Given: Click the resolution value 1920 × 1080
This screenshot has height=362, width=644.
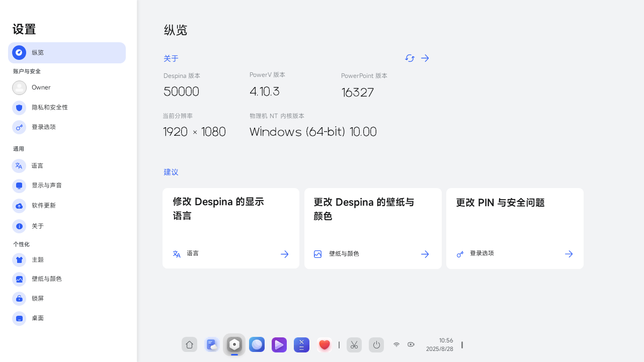Looking at the screenshot, I should click(194, 132).
